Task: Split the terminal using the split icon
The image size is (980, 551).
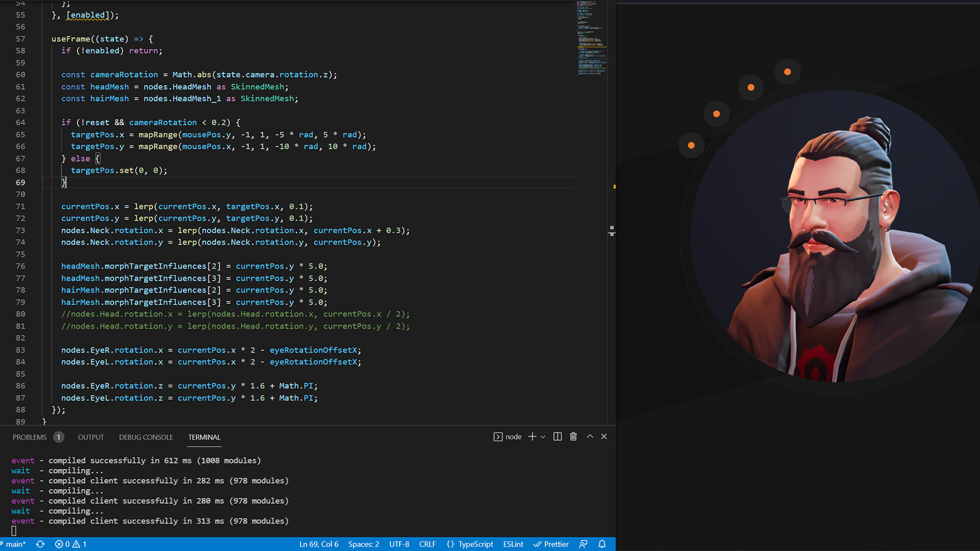Action: pyautogui.click(x=557, y=436)
